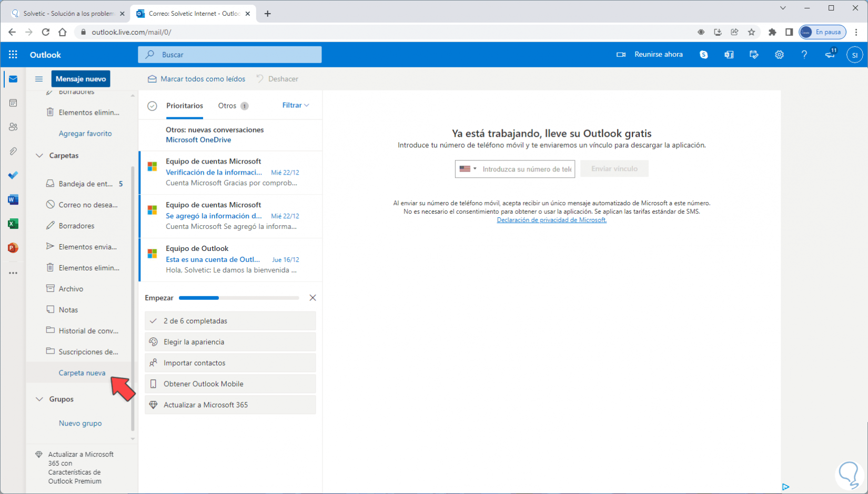Open the Bandeja de entrada folder
The width and height of the screenshot is (868, 494).
click(82, 184)
